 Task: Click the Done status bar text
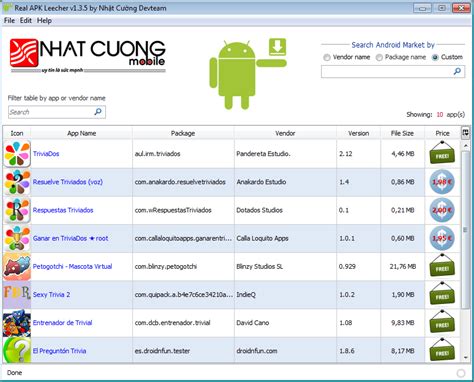[x=14, y=373]
